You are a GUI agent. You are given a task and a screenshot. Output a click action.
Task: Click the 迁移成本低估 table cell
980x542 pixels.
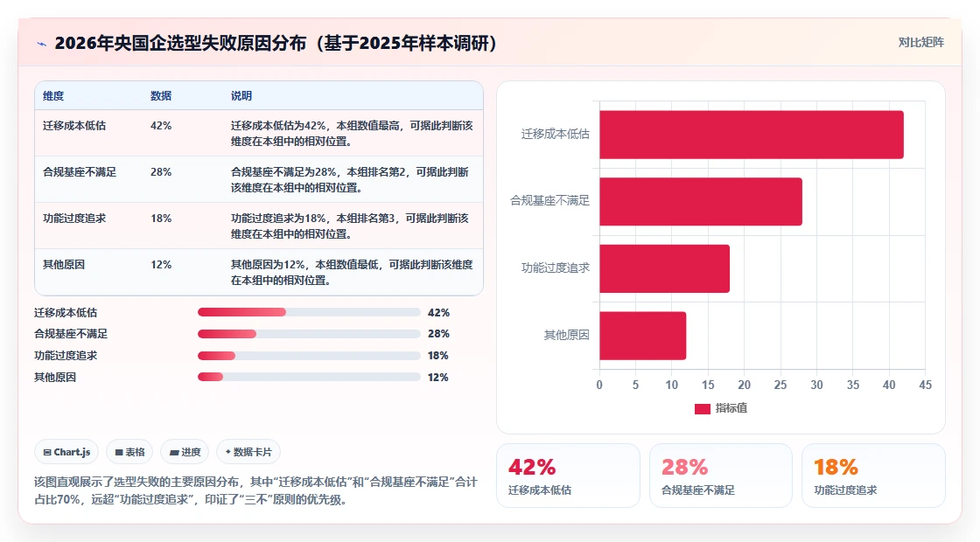[73, 126]
